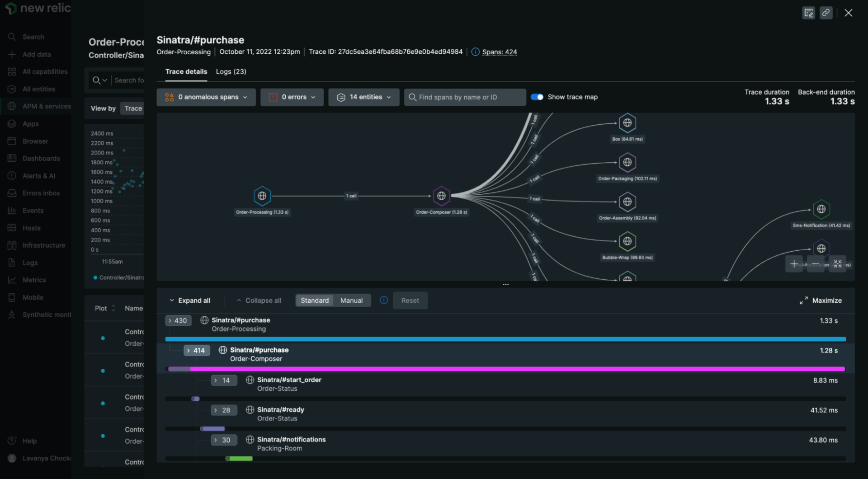Open the Infrastructure sidebar icon
868x479 pixels.
pos(12,245)
